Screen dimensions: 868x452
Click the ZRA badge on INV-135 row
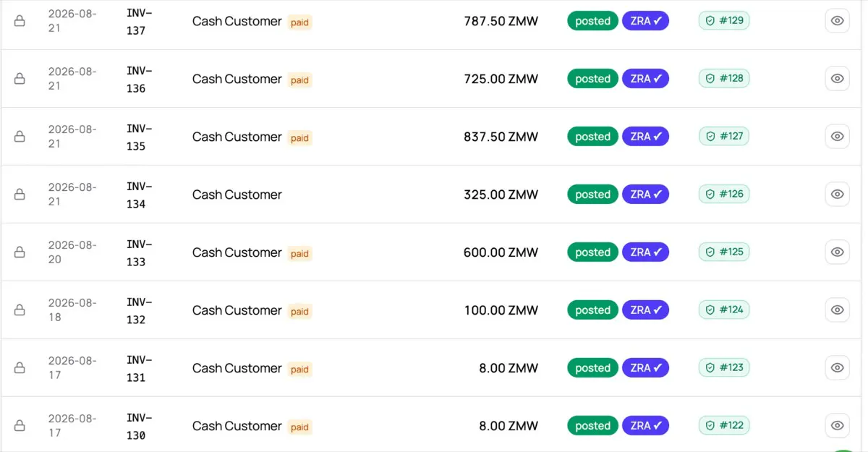point(645,137)
